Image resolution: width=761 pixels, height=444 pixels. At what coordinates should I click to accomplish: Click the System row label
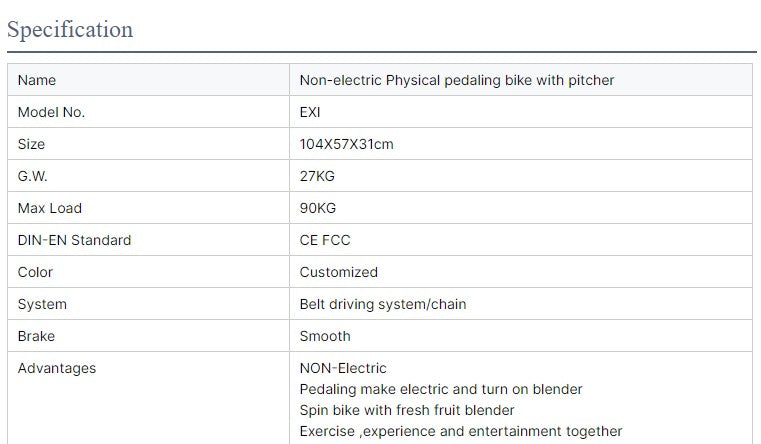tap(42, 304)
